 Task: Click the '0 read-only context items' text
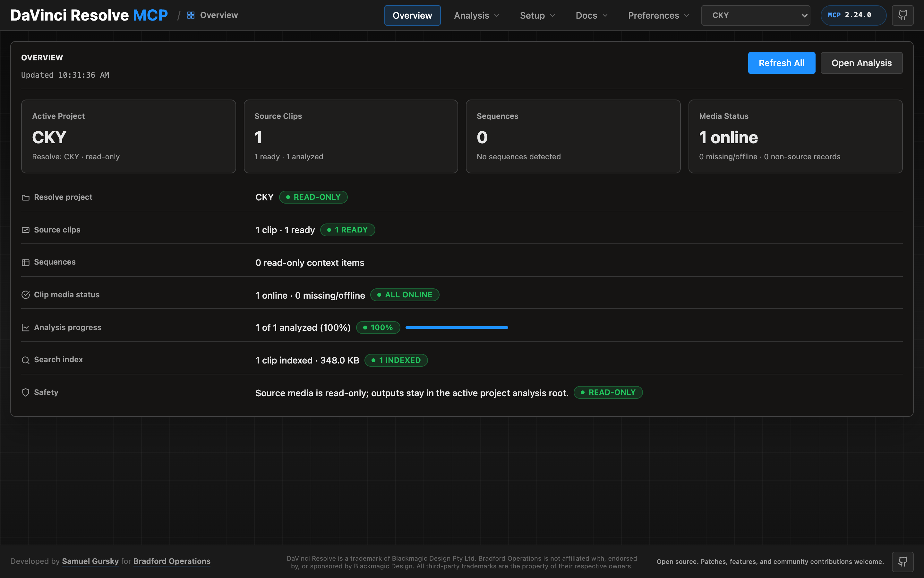tap(310, 263)
